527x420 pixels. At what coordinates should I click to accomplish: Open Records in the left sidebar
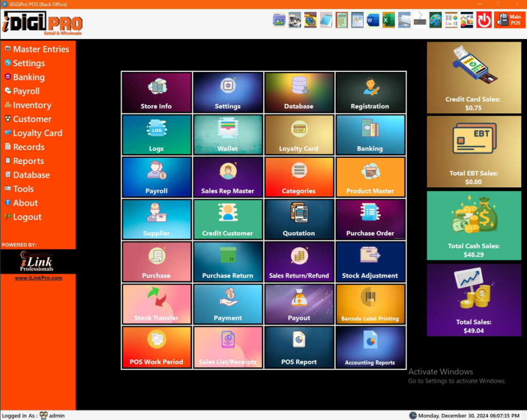click(x=25, y=147)
